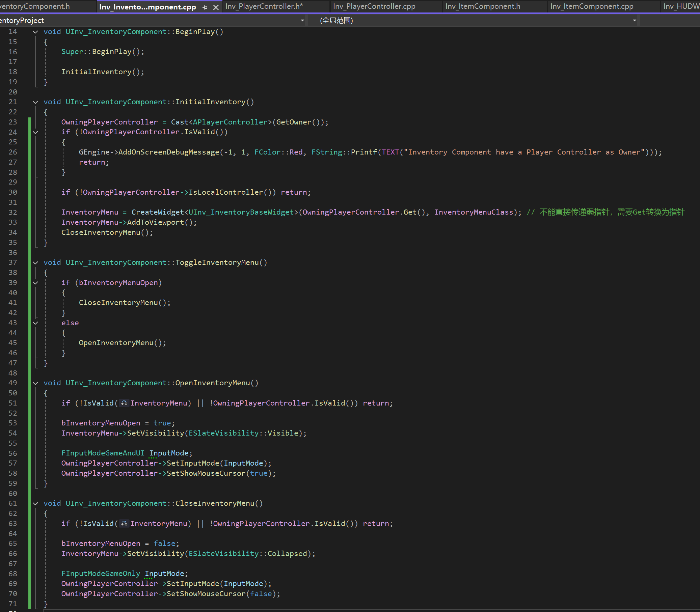
Task: Open the 全局范围 scope dropdown
Action: [x=634, y=21]
